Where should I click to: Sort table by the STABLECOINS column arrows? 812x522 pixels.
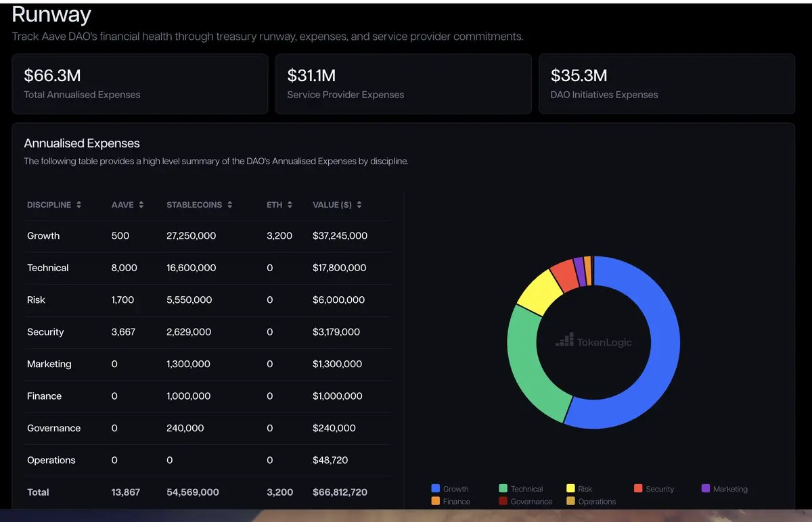pyautogui.click(x=230, y=205)
